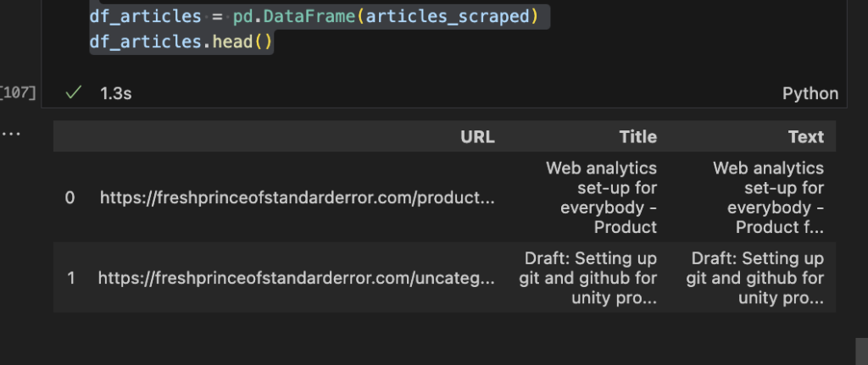Click the Draft: Setting up git Title cell

pyautogui.click(x=588, y=278)
